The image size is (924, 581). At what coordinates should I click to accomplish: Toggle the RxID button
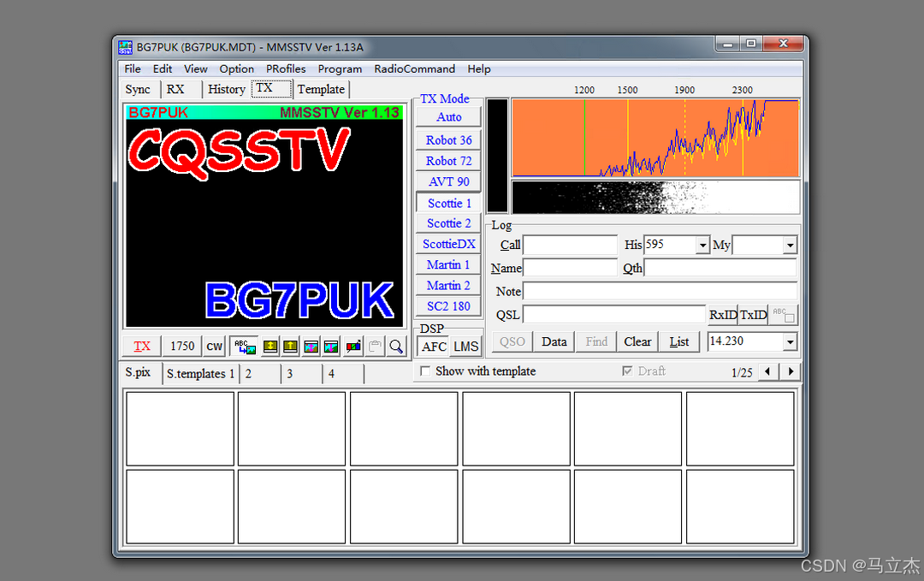722,315
